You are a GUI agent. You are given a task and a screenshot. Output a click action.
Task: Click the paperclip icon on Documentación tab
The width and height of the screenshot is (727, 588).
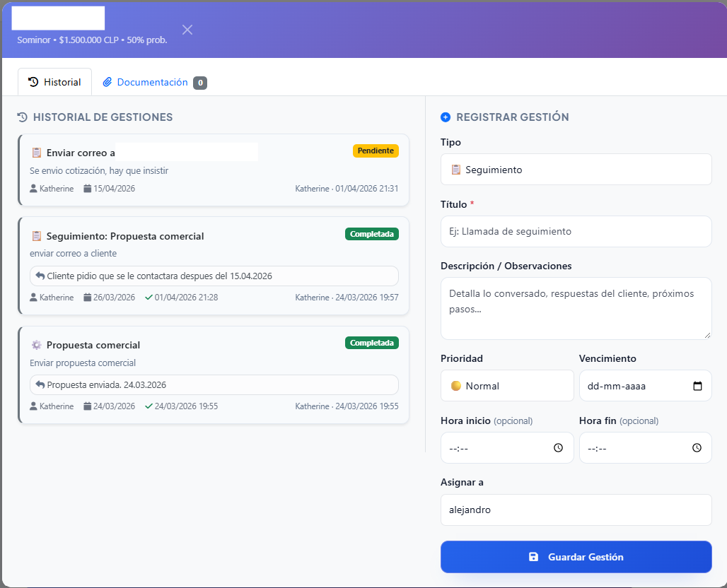pos(107,82)
